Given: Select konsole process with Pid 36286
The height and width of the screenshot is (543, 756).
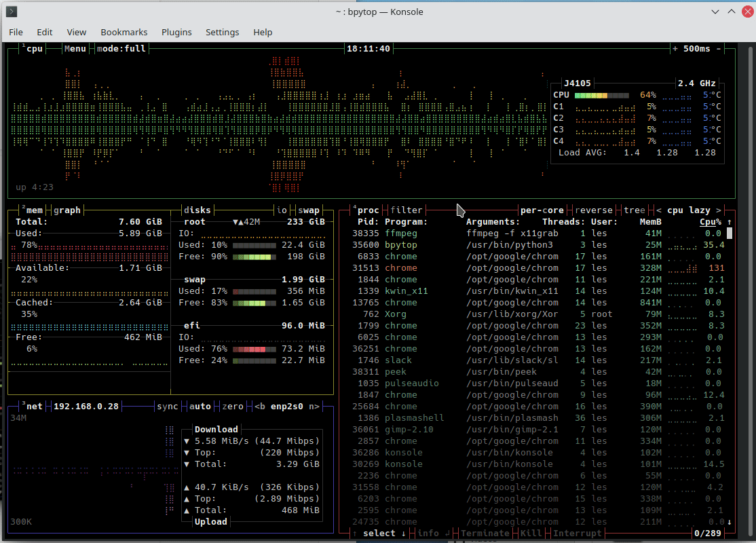Looking at the screenshot, I should pos(537,453).
